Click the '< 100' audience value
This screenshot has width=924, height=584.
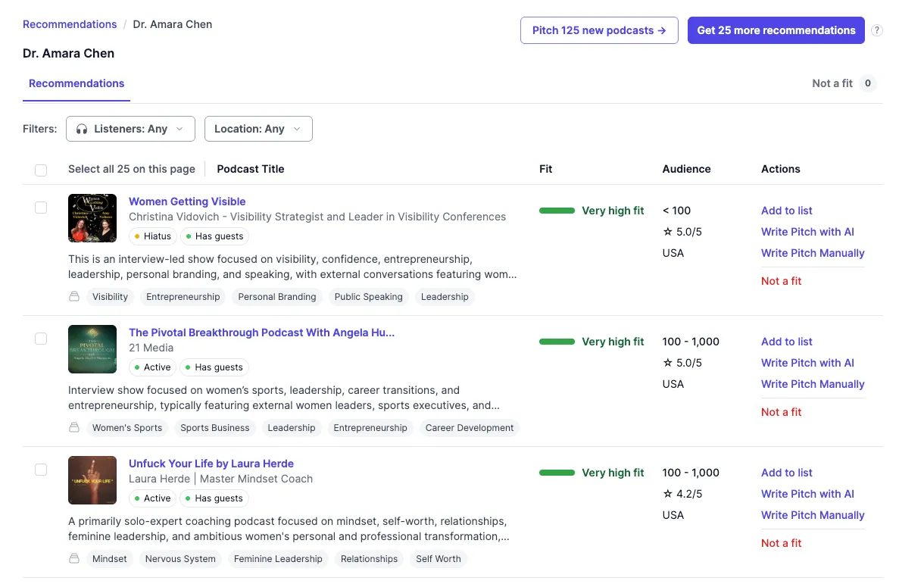(x=676, y=211)
